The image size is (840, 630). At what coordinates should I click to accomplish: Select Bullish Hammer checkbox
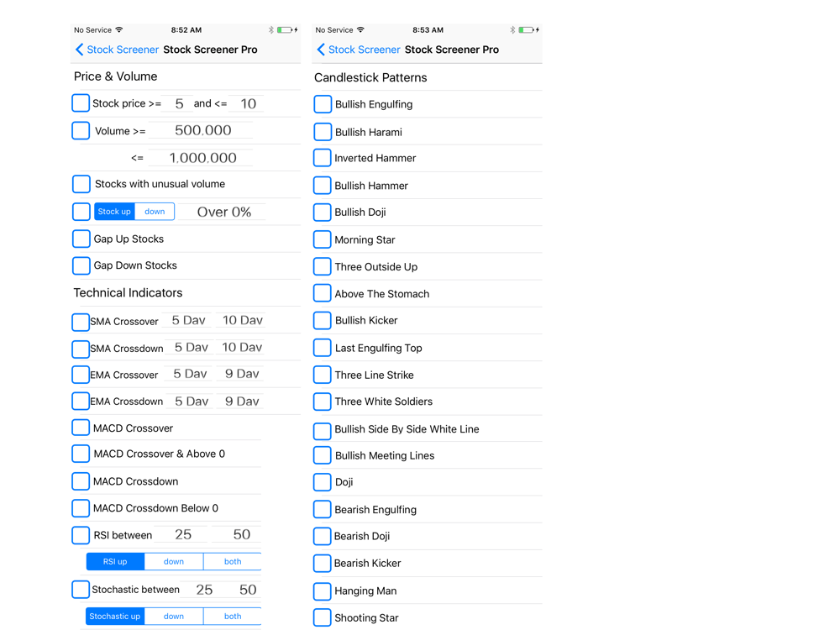322,186
